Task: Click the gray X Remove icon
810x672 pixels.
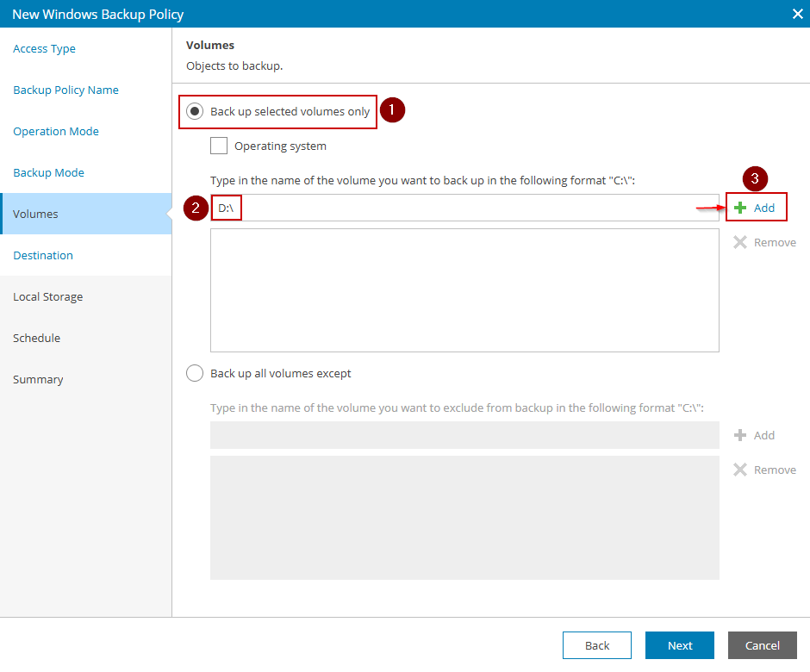Action: click(x=740, y=242)
